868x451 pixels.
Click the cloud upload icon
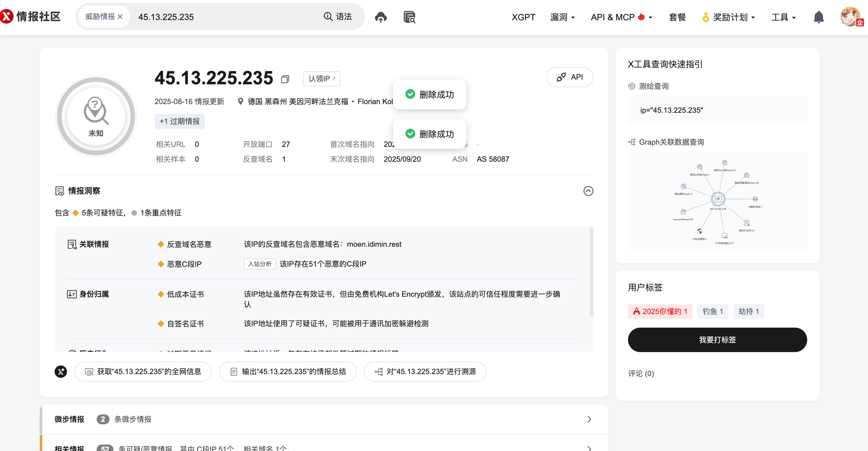[x=381, y=17]
